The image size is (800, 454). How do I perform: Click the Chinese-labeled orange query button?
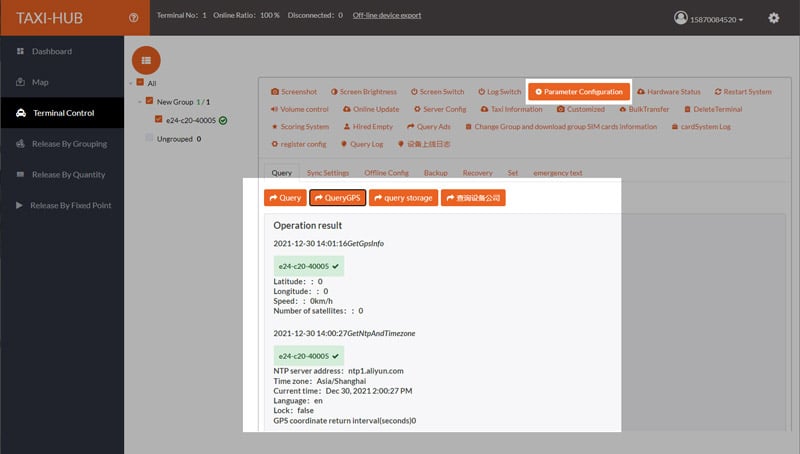coord(473,198)
